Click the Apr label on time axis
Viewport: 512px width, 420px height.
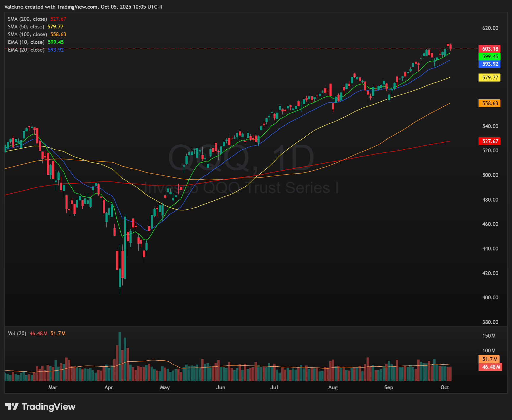tap(109, 387)
